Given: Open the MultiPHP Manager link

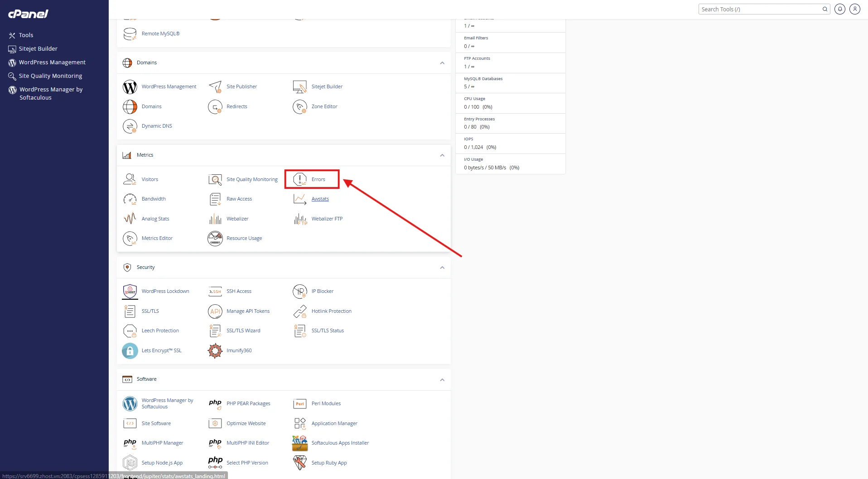Looking at the screenshot, I should pos(162,443).
